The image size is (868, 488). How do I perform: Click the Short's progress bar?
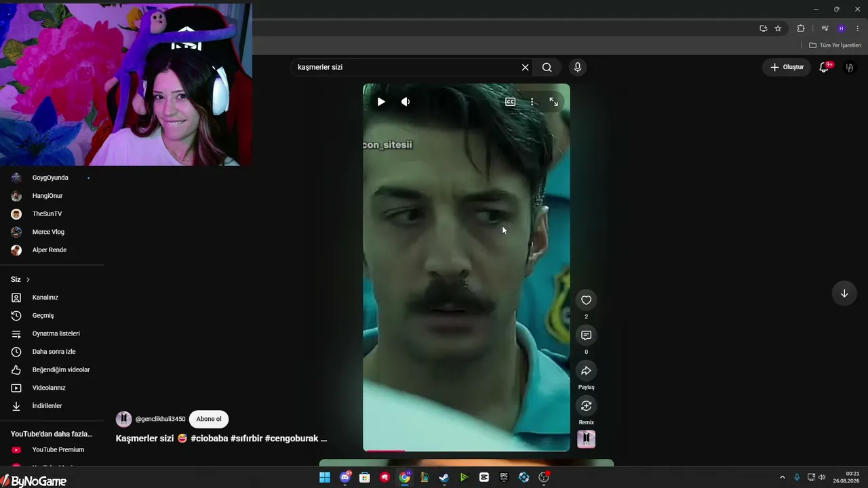point(467,450)
